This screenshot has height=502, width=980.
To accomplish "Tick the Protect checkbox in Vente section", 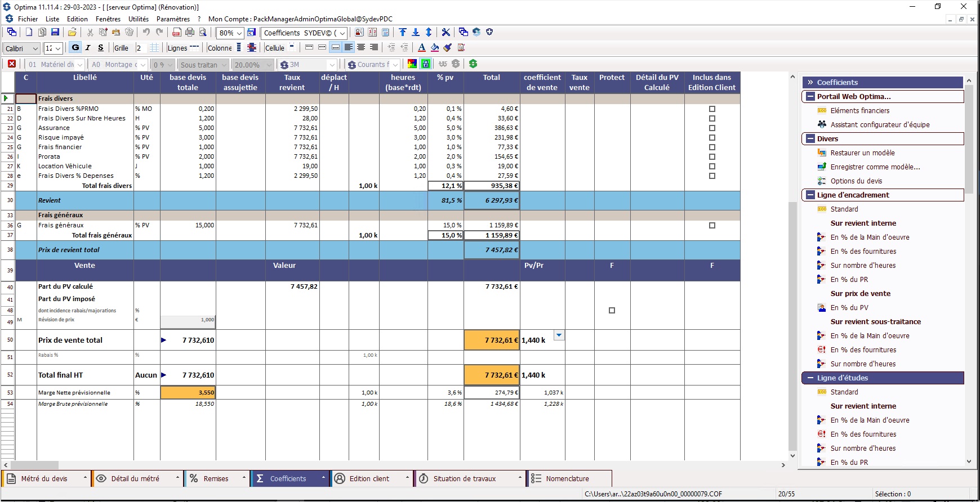I will (x=612, y=310).
